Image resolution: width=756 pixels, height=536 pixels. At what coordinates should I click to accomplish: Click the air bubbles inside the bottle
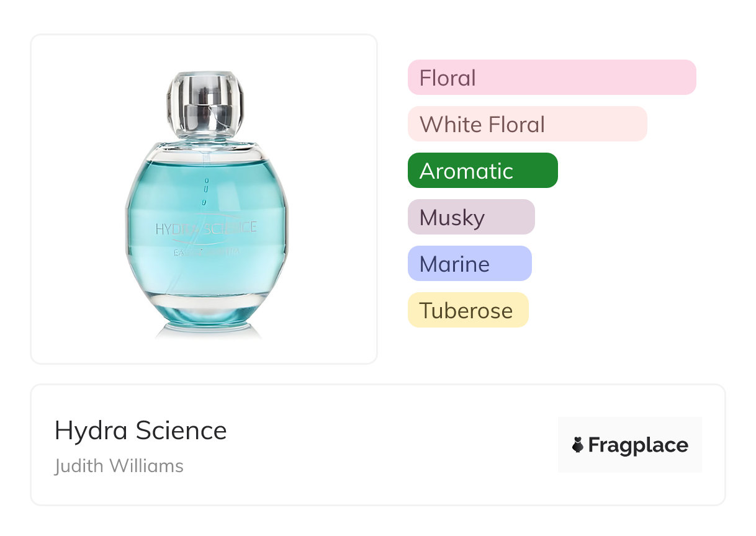pyautogui.click(x=205, y=191)
